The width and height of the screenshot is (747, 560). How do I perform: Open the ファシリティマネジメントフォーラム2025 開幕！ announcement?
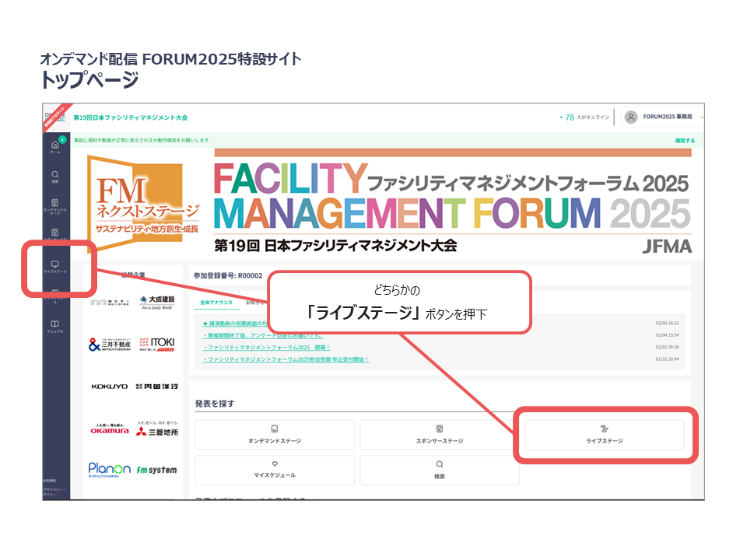pyautogui.click(x=267, y=347)
